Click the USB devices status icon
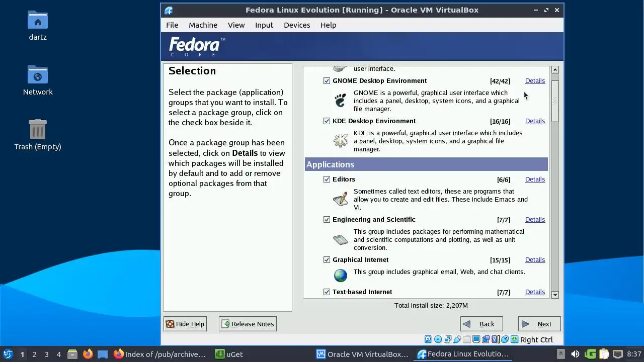The image size is (644, 362). pos(457,339)
